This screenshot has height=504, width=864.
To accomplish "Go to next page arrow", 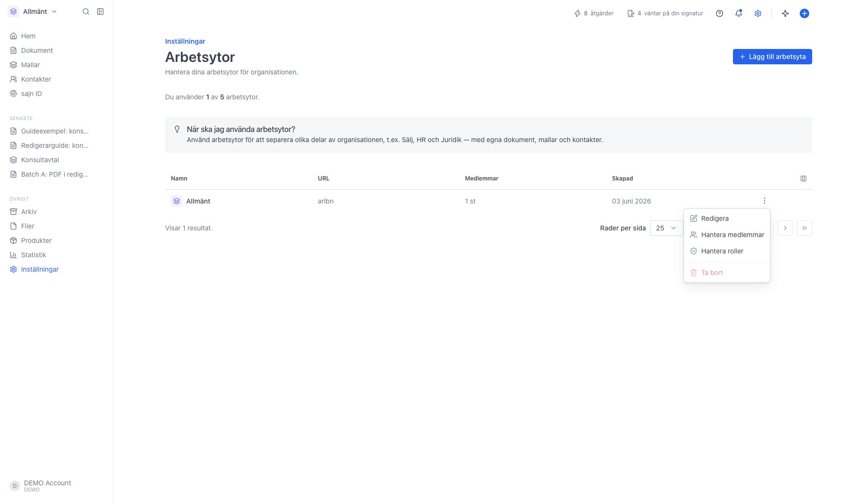I will [785, 228].
